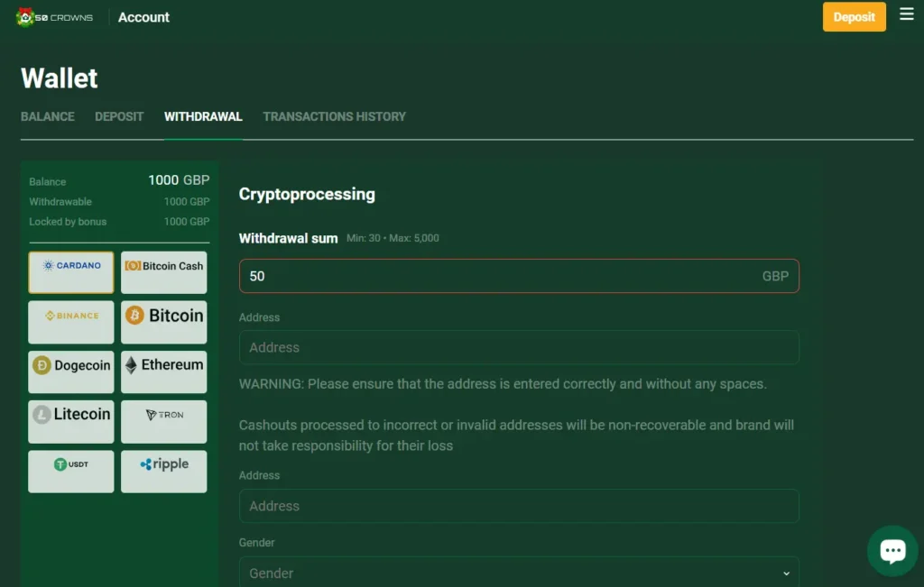The height and width of the screenshot is (587, 924).
Task: Switch to the Balance tab
Action: (x=48, y=116)
